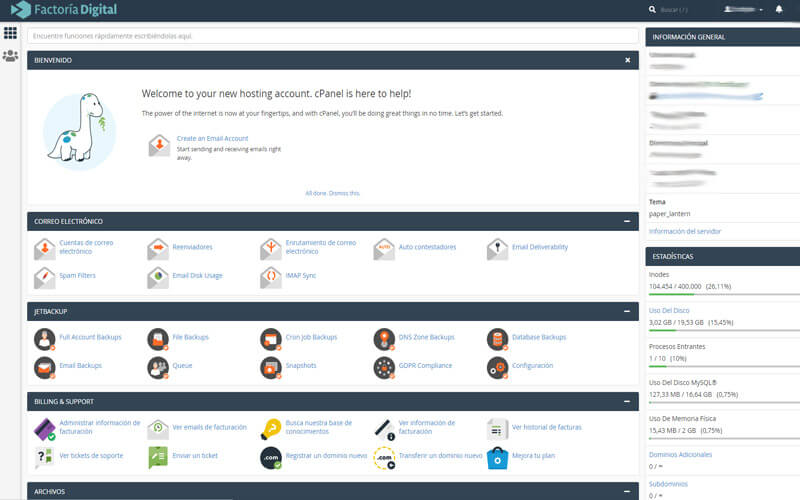Click the Procesos Entrantes progress bar

coord(724,366)
